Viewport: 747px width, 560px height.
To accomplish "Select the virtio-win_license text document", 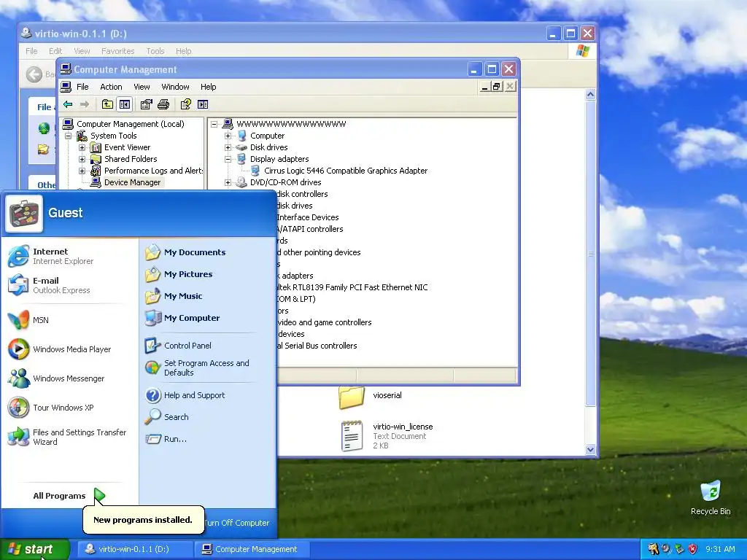I will coord(386,436).
